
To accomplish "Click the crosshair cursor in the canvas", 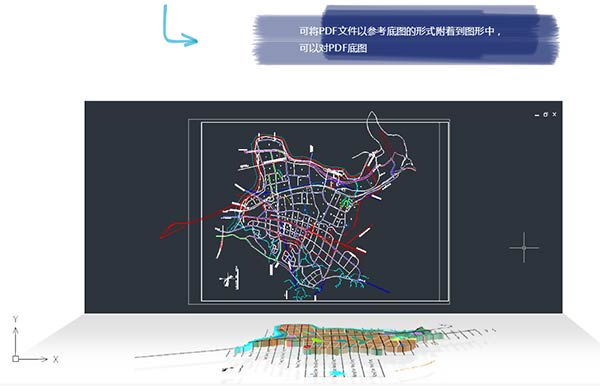I will pos(524,248).
